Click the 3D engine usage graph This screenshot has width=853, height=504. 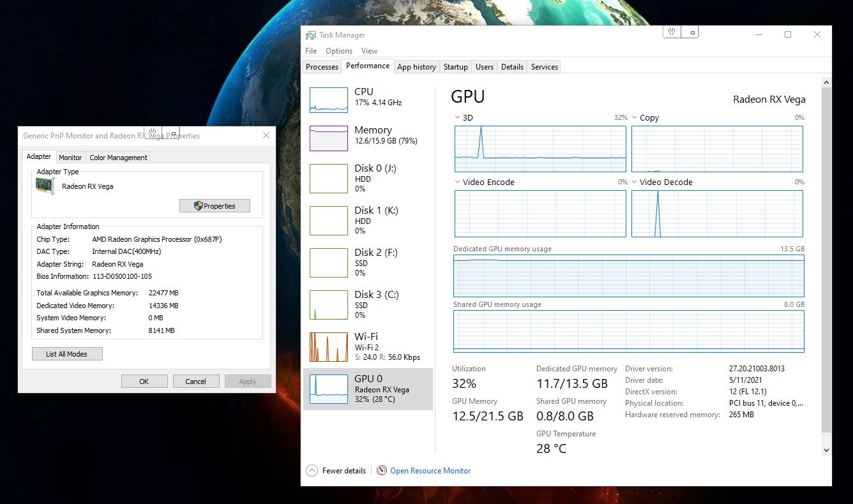pyautogui.click(x=540, y=149)
